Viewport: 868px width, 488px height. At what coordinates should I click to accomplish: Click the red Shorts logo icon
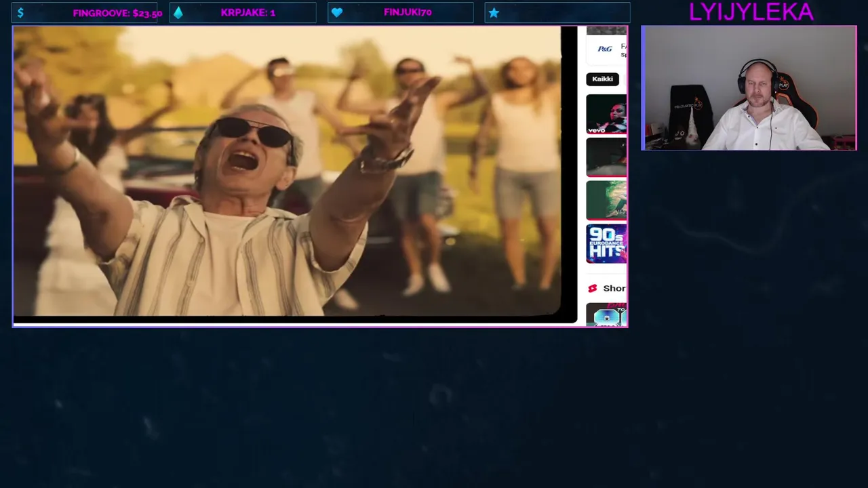(593, 288)
